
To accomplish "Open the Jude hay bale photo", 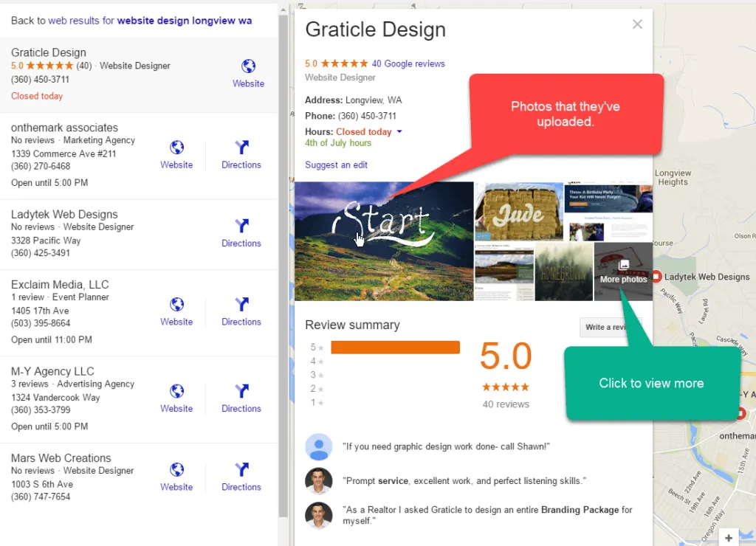I will pos(519,212).
